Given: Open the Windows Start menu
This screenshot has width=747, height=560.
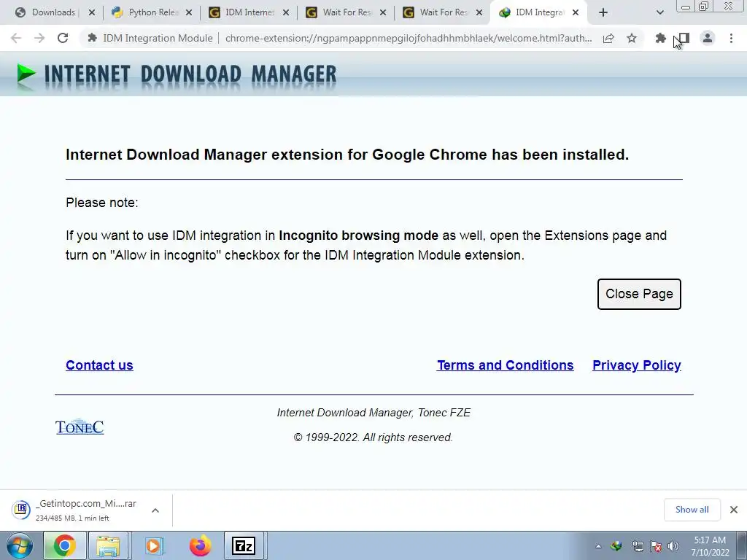Looking at the screenshot, I should pos(19,545).
